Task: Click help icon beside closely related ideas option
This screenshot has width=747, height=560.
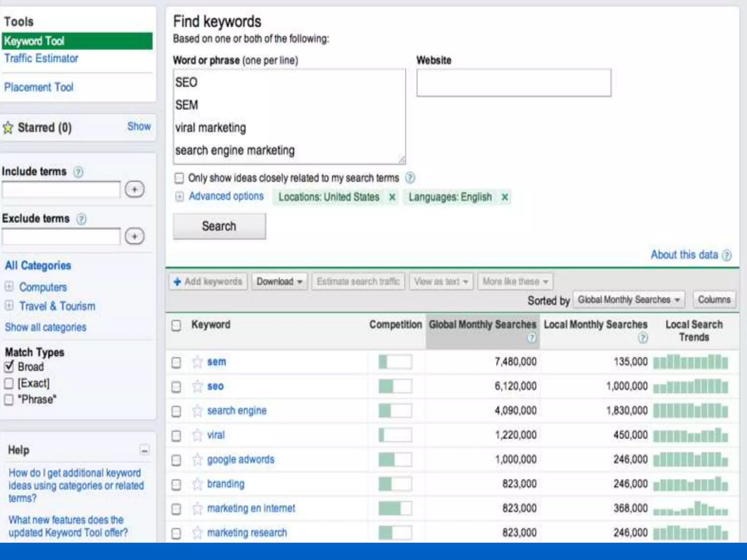Action: click(410, 178)
